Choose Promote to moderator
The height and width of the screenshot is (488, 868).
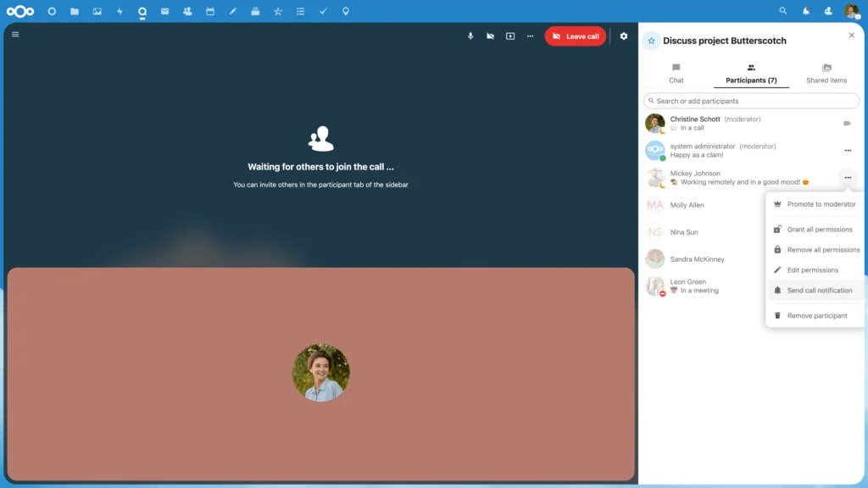coord(815,204)
